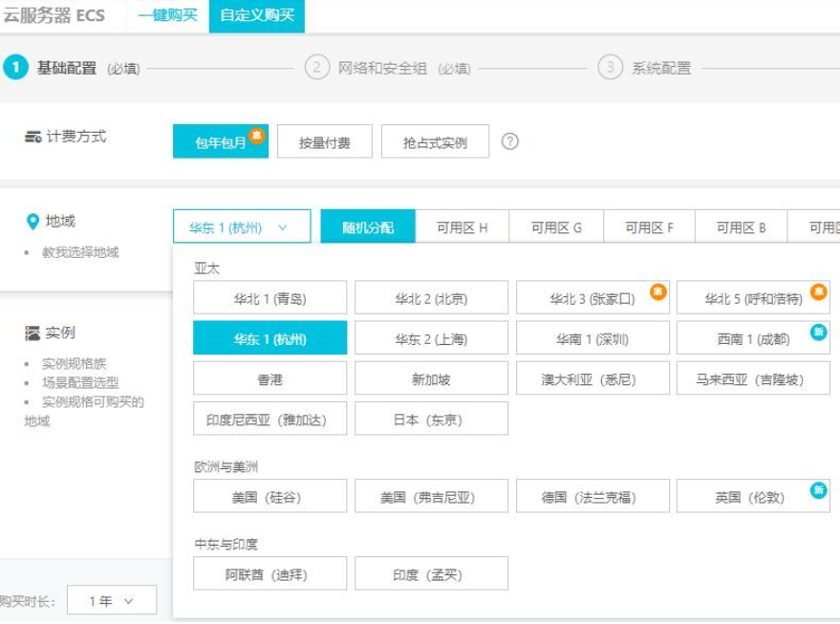
Task: Click the new badge on 英国 (伦敦)
Action: [818, 490]
